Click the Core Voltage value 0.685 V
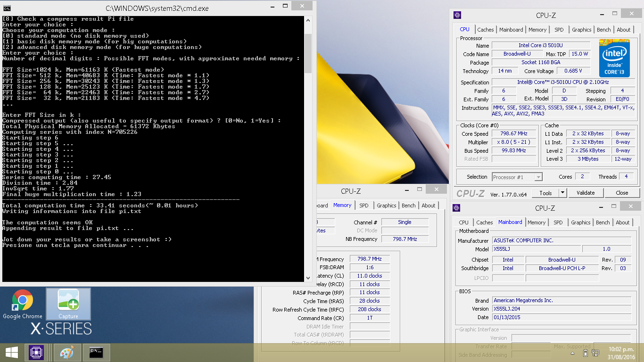This screenshot has width=644, height=362. [573, 71]
